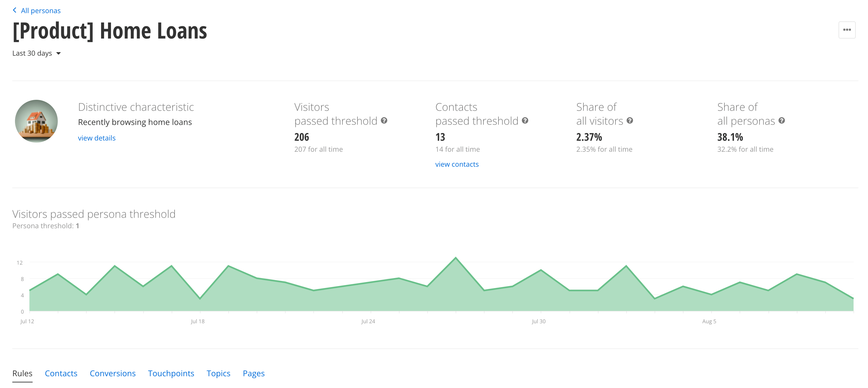This screenshot has width=868, height=388.
Task: Switch to the Contacts tab
Action: click(x=61, y=373)
